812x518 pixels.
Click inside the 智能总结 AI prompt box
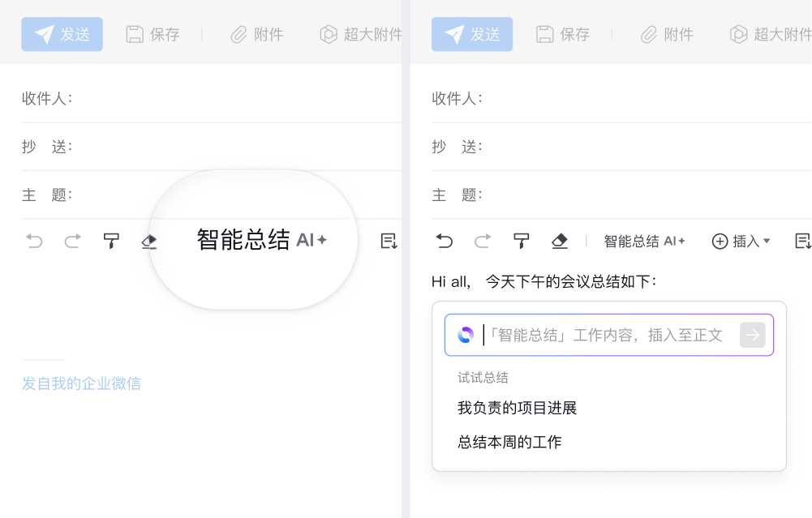pyautogui.click(x=608, y=334)
